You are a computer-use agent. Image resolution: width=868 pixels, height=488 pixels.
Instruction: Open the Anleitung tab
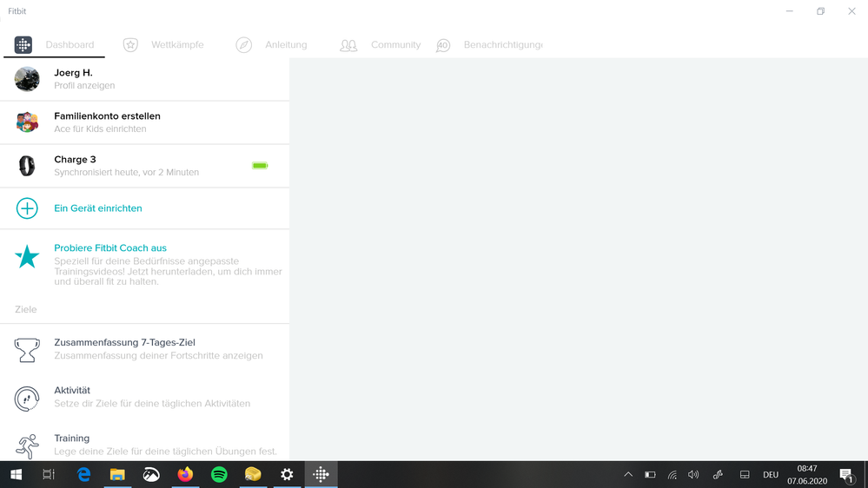click(271, 45)
